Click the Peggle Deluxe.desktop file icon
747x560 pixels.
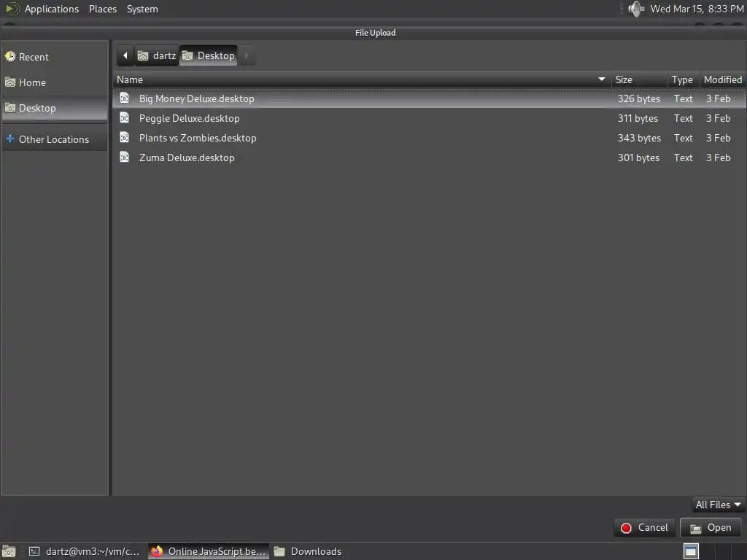pos(124,117)
